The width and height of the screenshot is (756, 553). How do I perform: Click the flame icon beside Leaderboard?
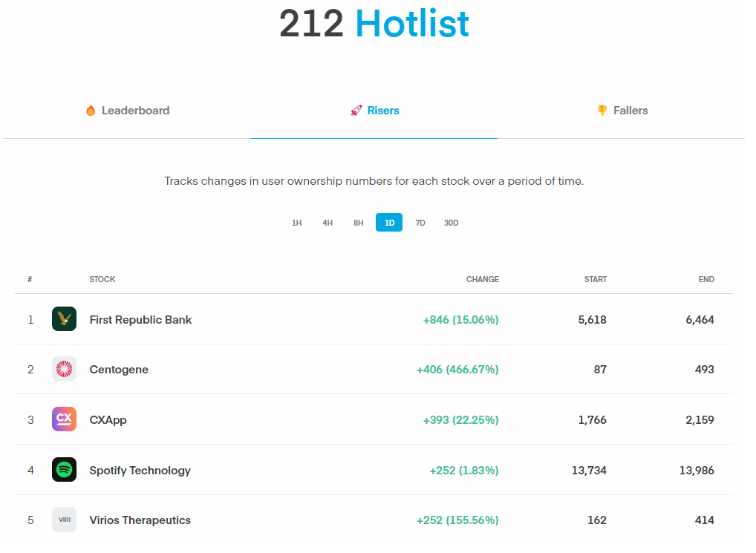(x=91, y=111)
